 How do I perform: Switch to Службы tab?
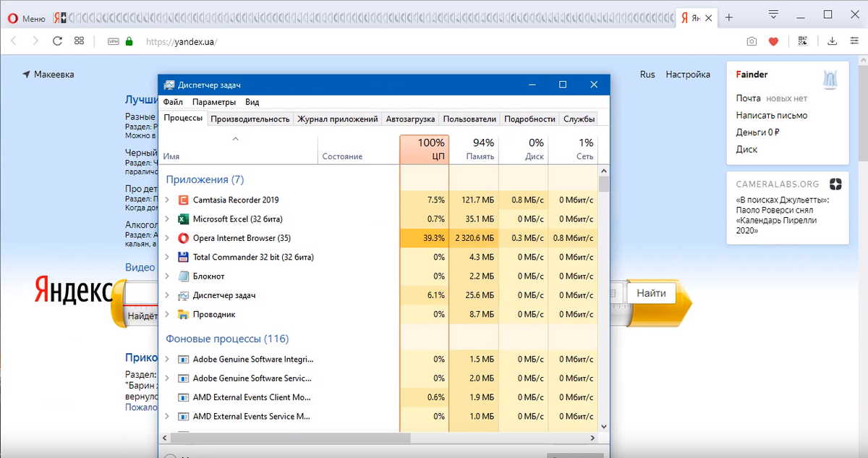pyautogui.click(x=579, y=119)
